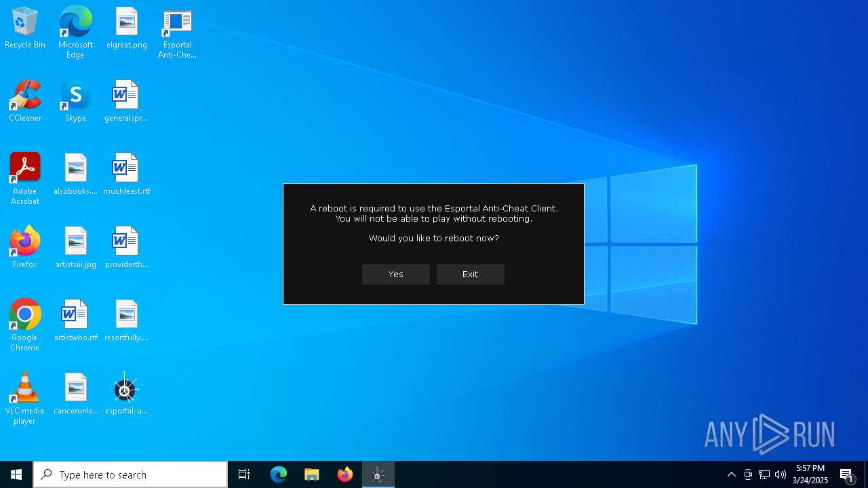Open Task View from the taskbar
Image resolution: width=868 pixels, height=488 pixels.
point(244,474)
